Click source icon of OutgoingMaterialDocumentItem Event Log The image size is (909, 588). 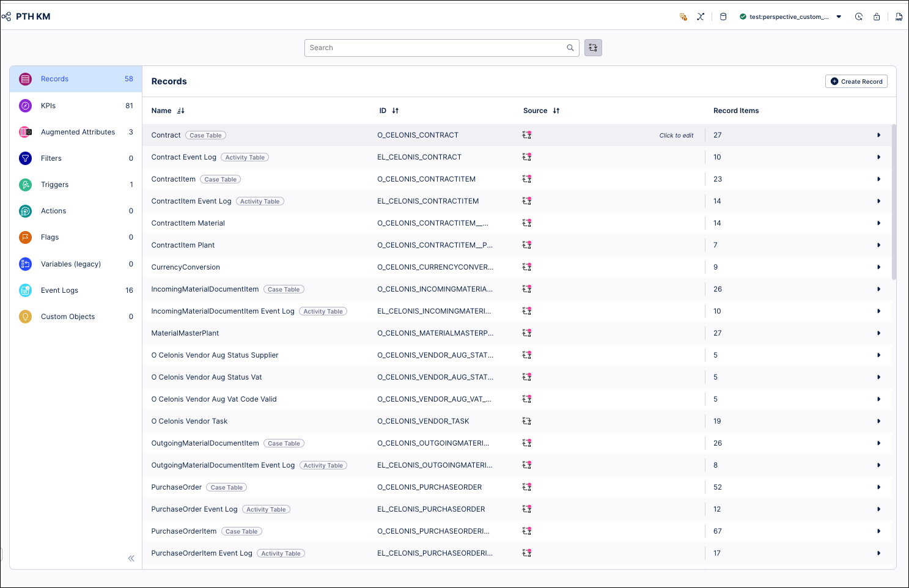coord(527,465)
